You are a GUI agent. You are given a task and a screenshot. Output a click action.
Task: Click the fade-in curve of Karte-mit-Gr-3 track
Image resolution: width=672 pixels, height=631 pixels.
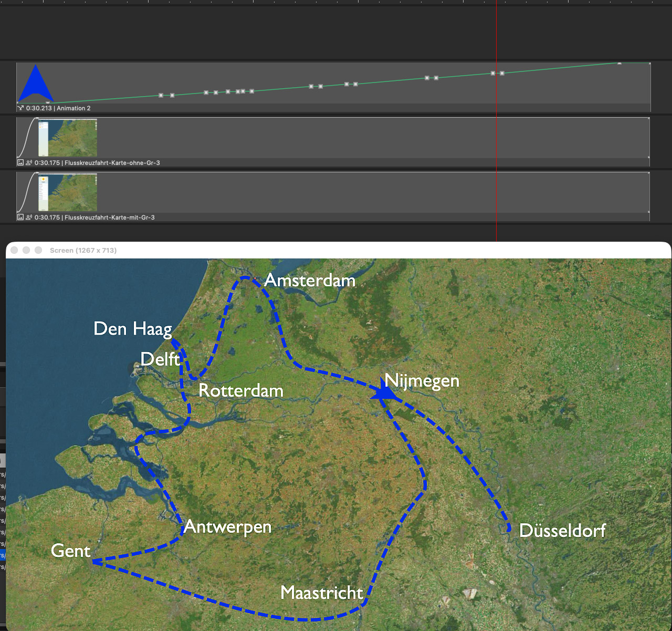[27, 192]
